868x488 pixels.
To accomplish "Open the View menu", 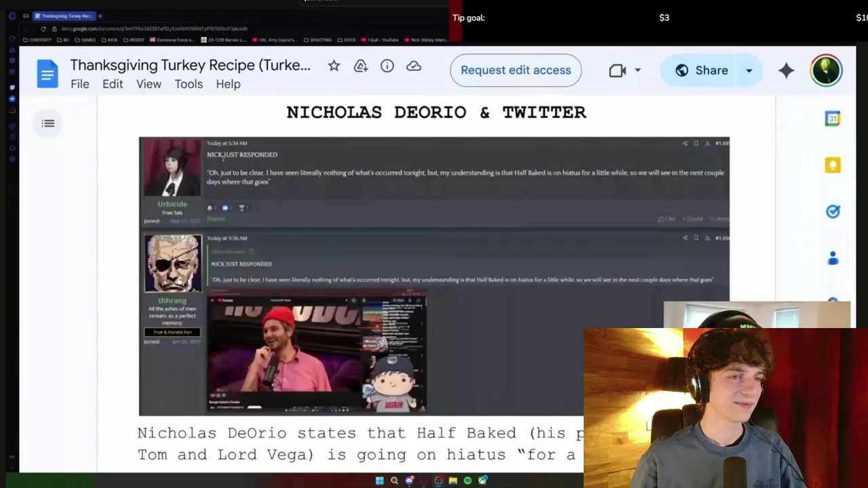I will coord(149,84).
